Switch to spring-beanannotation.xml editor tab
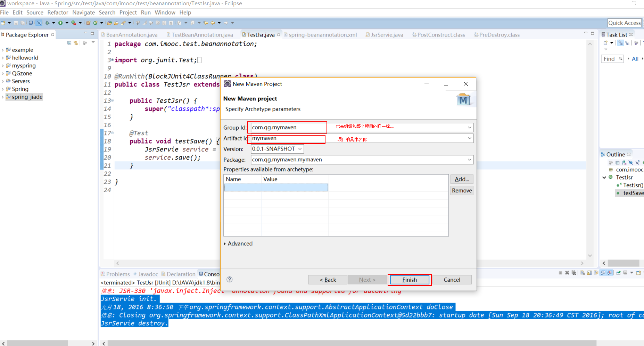The image size is (644, 346). [320, 35]
